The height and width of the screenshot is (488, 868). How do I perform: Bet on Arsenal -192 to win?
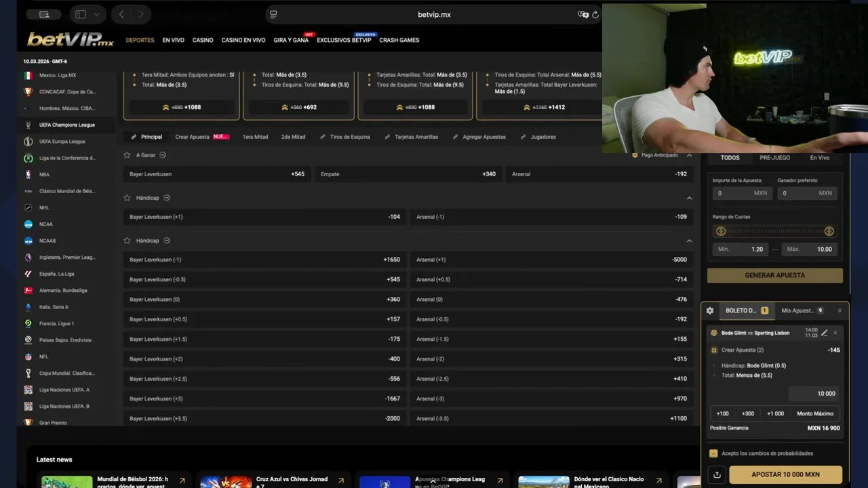tap(599, 174)
